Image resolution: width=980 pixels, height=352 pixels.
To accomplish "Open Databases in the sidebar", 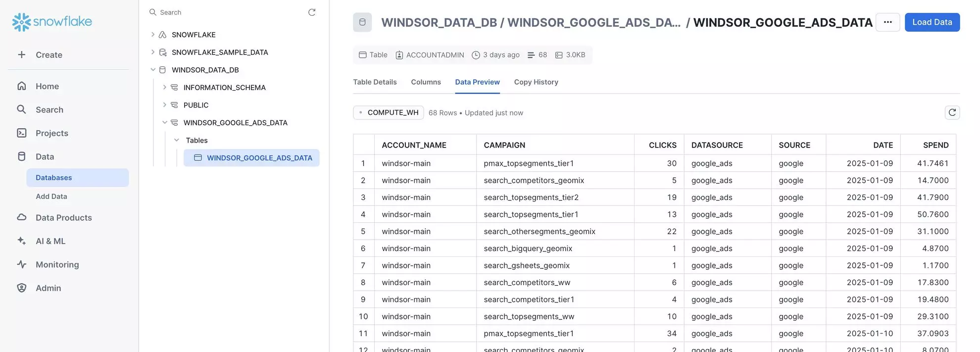I will (78, 178).
